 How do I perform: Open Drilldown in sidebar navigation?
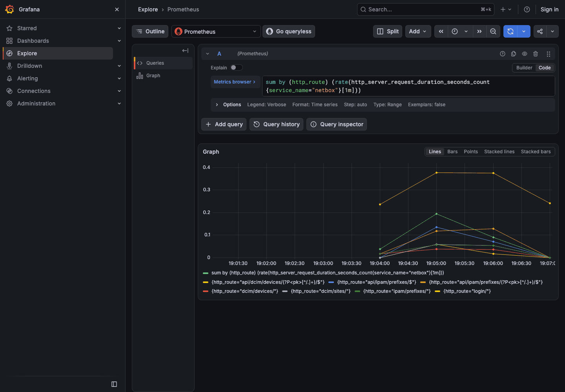29,66
